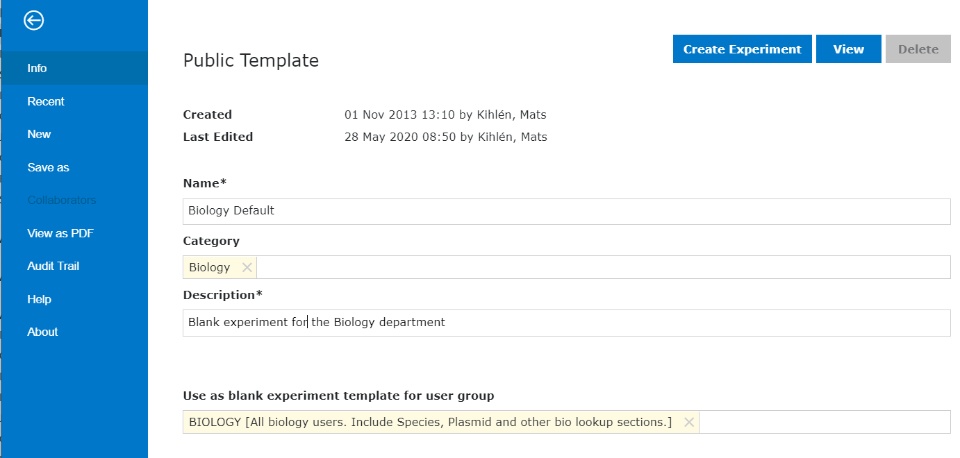Click empty area of user group field
This screenshot has width=960, height=458.
coord(820,422)
